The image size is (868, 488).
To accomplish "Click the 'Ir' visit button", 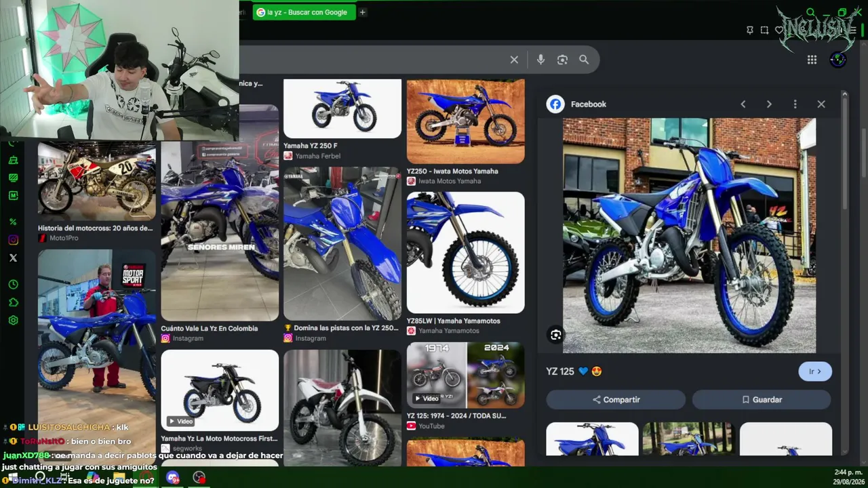I will pos(815,371).
